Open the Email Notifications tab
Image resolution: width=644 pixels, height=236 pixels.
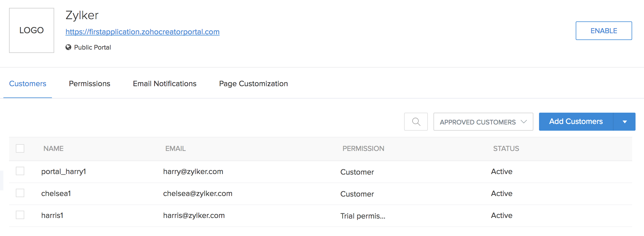pyautogui.click(x=165, y=84)
